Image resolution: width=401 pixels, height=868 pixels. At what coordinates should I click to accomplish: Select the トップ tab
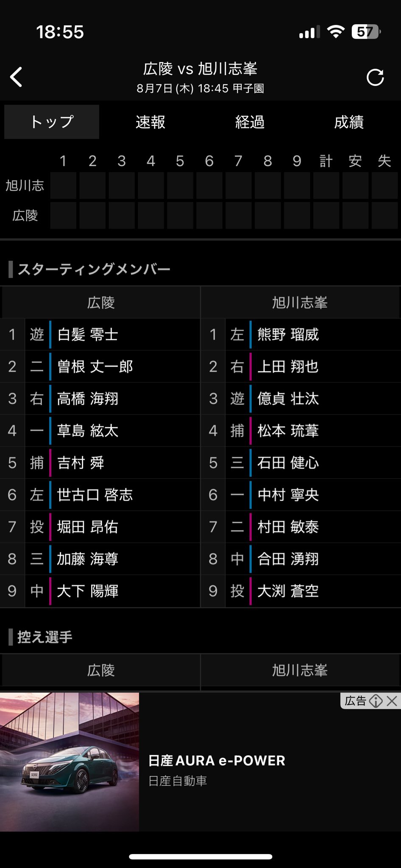click(52, 122)
